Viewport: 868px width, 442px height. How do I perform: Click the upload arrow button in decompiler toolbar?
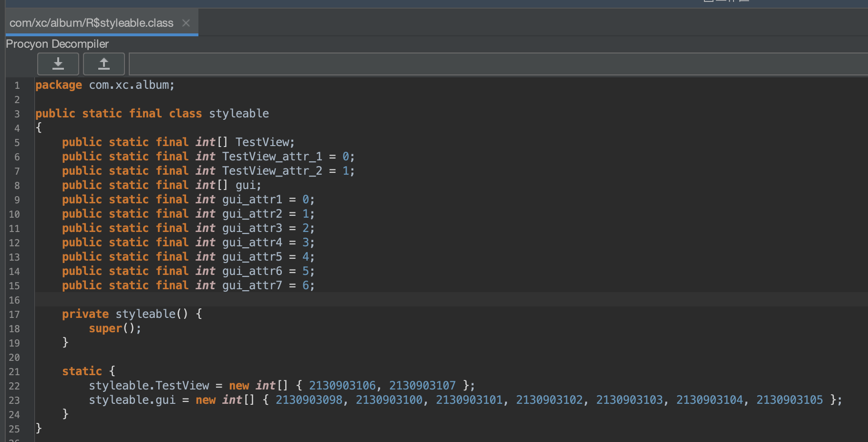point(103,64)
